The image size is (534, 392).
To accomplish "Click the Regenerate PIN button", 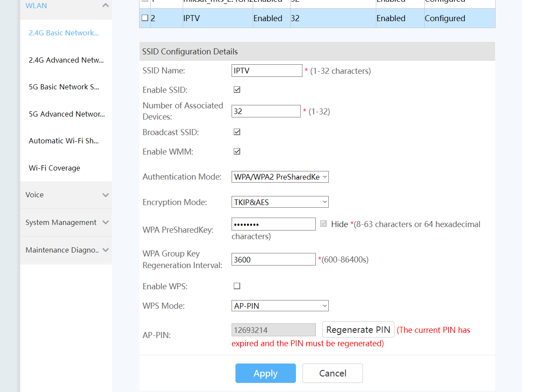I will click(358, 329).
